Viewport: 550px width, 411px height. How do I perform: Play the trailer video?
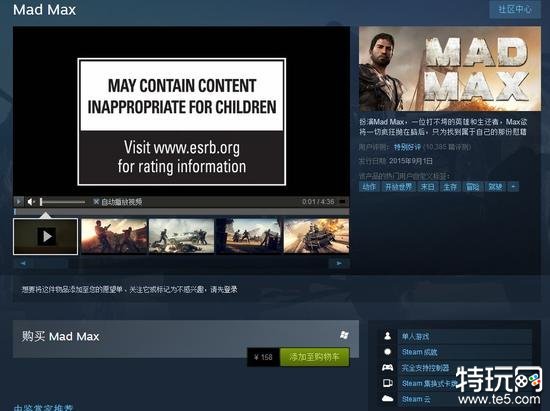[x=19, y=202]
